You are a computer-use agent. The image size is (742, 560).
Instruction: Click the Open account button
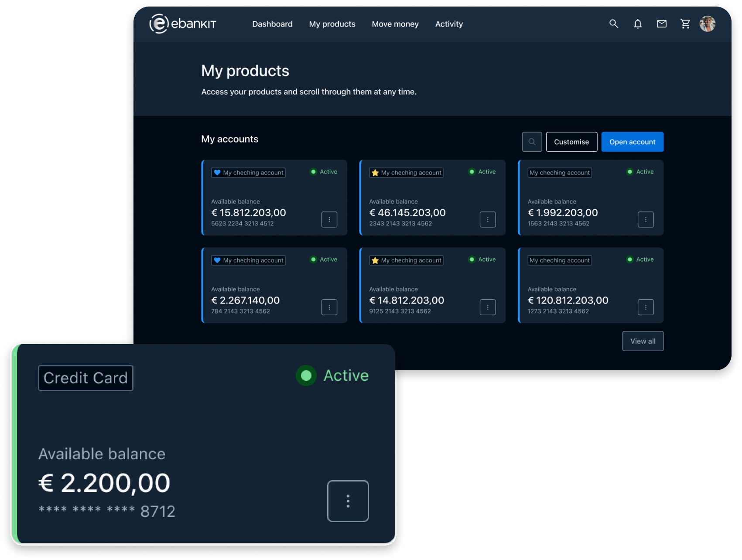632,142
